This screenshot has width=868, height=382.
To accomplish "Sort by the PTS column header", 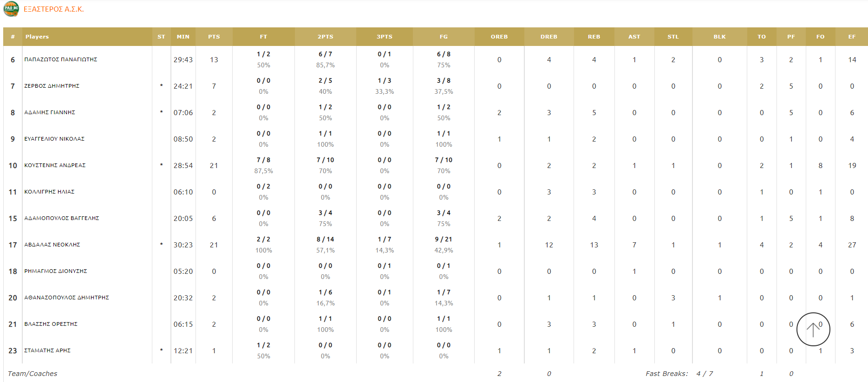I will [214, 37].
